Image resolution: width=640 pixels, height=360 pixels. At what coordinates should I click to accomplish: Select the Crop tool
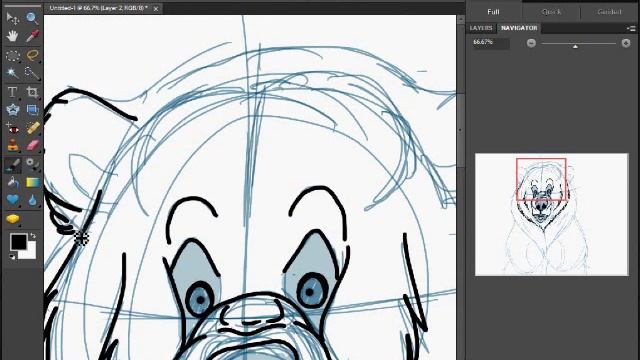[x=32, y=92]
